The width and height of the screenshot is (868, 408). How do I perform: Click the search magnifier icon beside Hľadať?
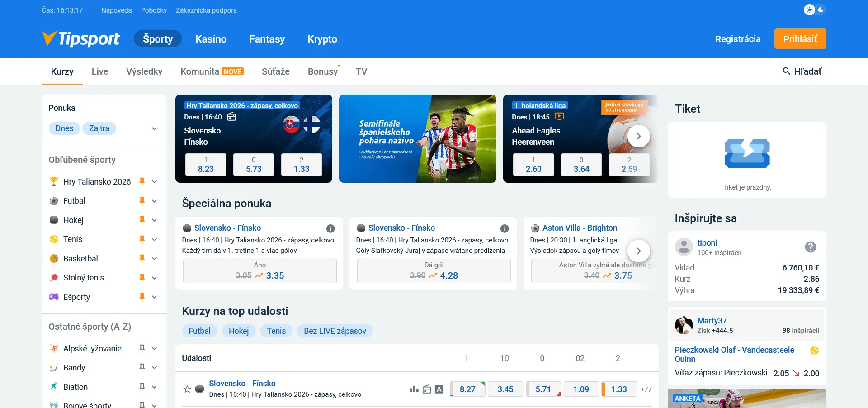786,71
